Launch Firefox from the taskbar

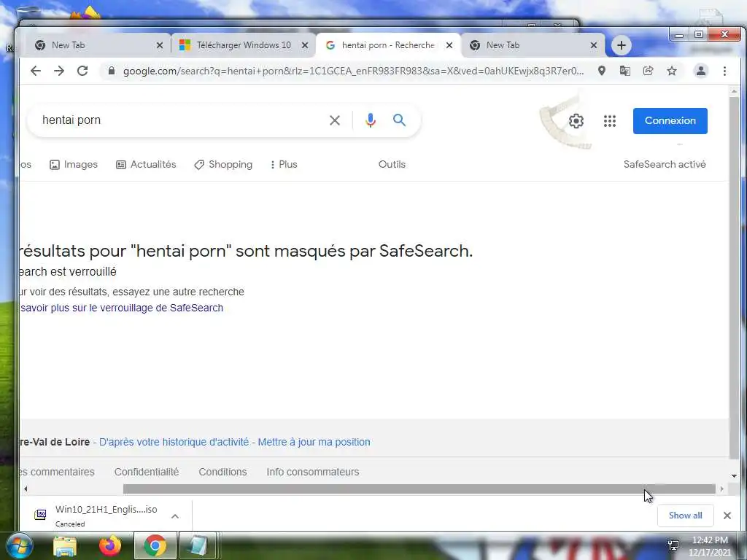point(110,545)
